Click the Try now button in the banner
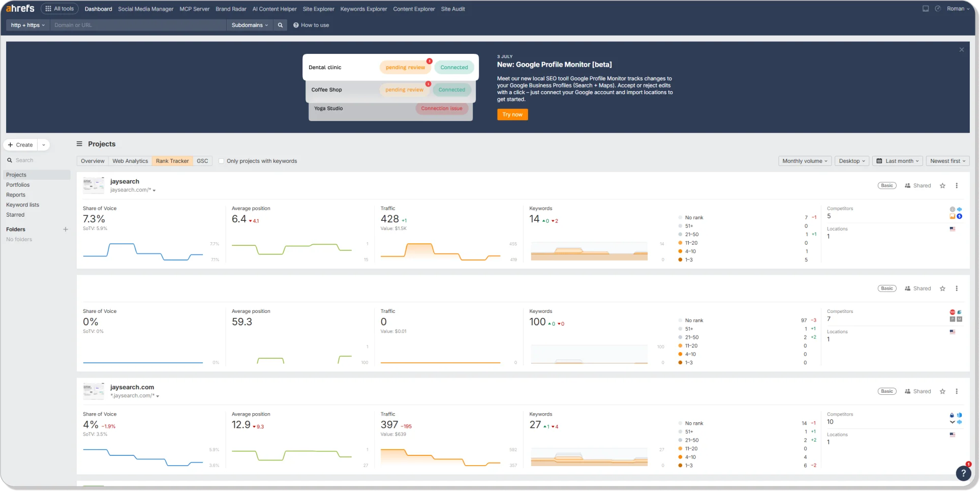The height and width of the screenshot is (491, 980). click(x=512, y=114)
